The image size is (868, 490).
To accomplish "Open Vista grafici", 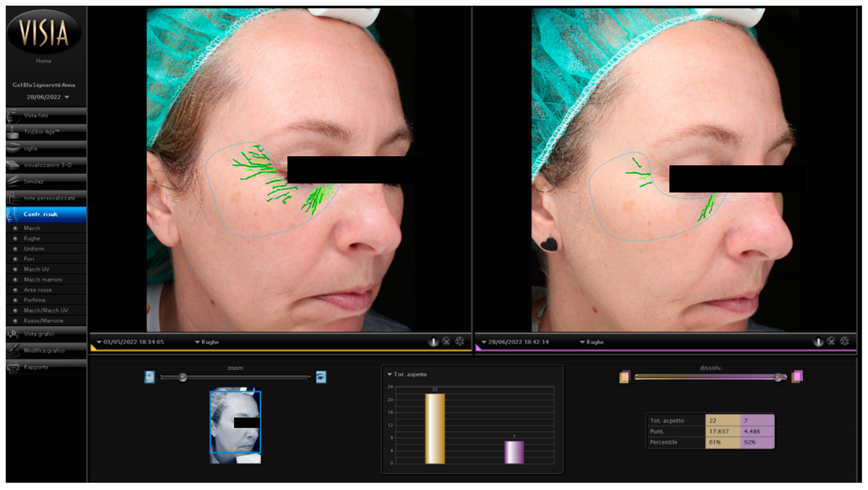I will pos(46,334).
